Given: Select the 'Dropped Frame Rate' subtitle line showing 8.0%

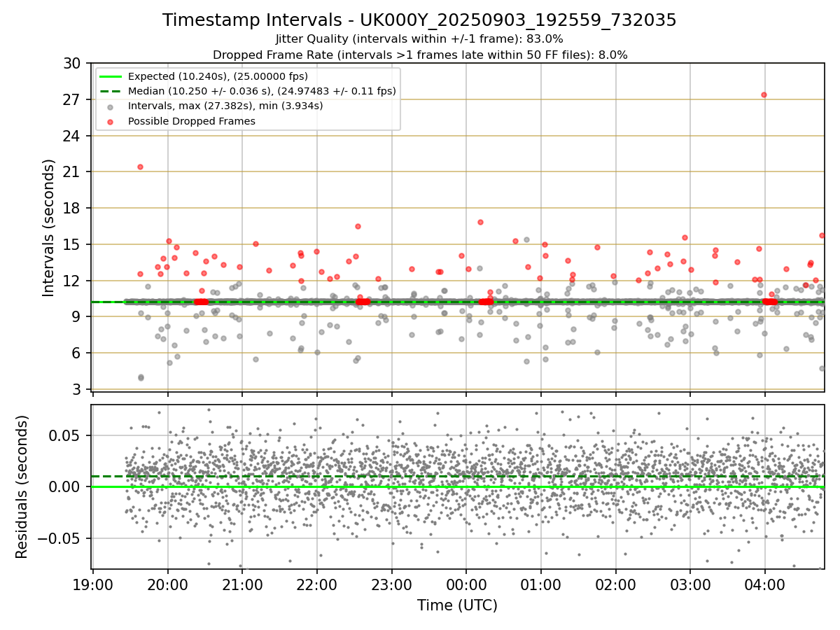Looking at the screenshot, I should 419,55.
